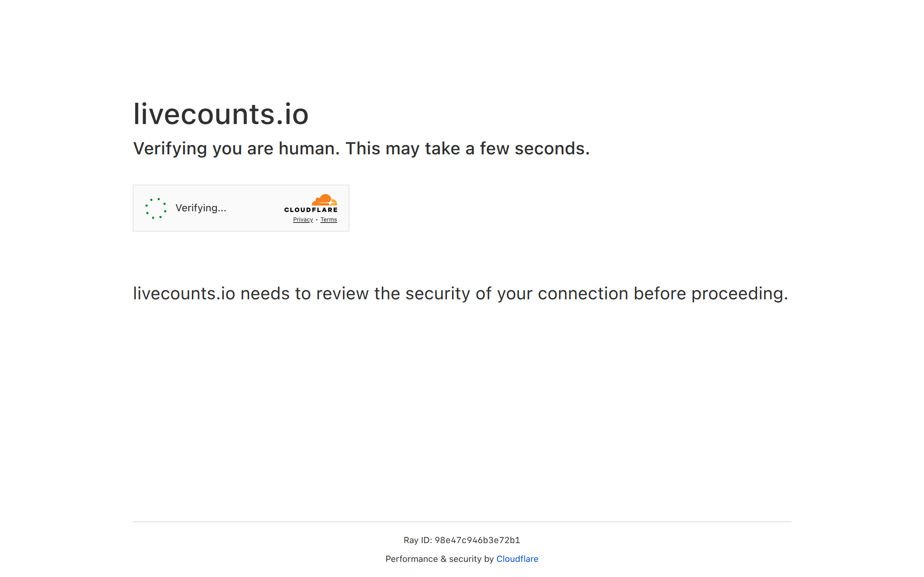Click the security review paragraph text

click(x=460, y=294)
